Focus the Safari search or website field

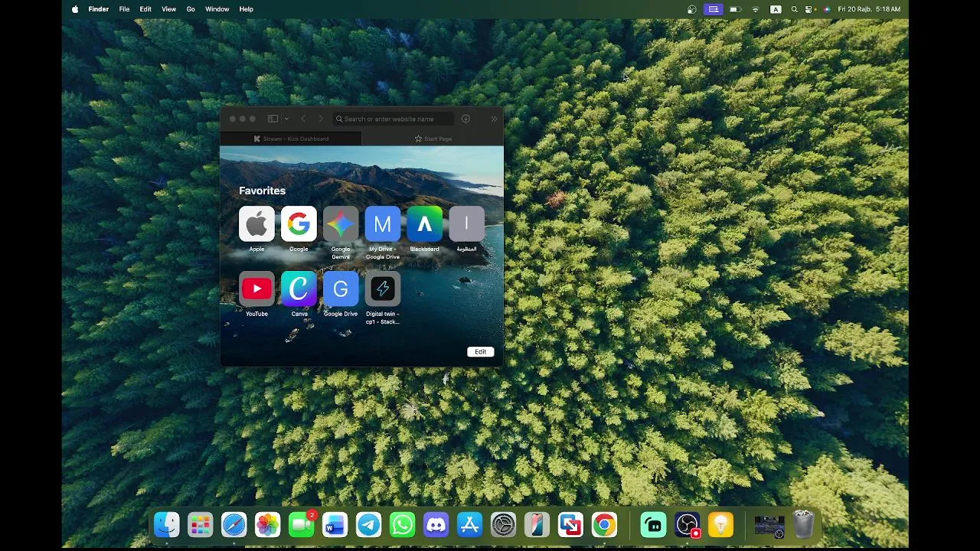pyautogui.click(x=394, y=119)
